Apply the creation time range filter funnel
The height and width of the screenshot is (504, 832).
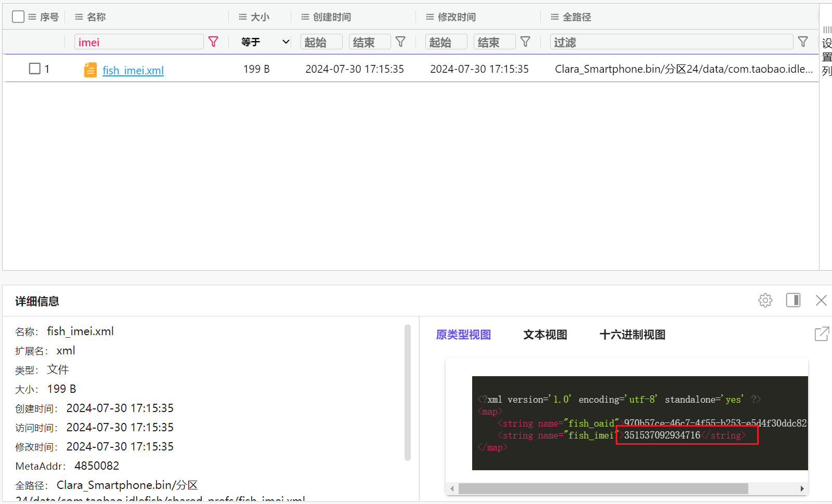(x=400, y=42)
